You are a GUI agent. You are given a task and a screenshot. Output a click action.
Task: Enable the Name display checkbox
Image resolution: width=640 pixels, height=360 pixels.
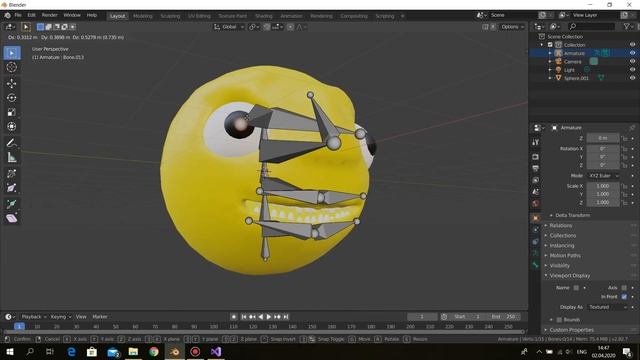click(x=576, y=288)
